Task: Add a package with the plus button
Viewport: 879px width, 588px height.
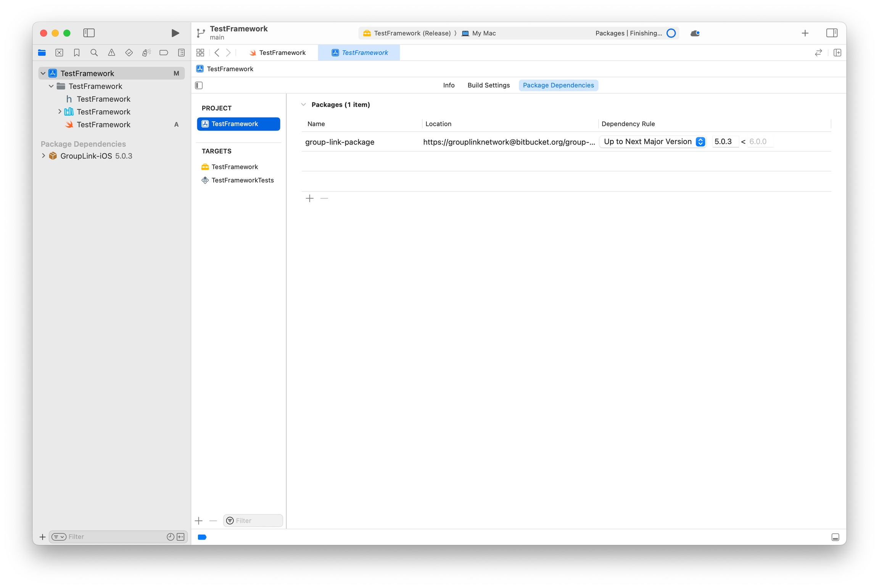Action: [x=309, y=198]
